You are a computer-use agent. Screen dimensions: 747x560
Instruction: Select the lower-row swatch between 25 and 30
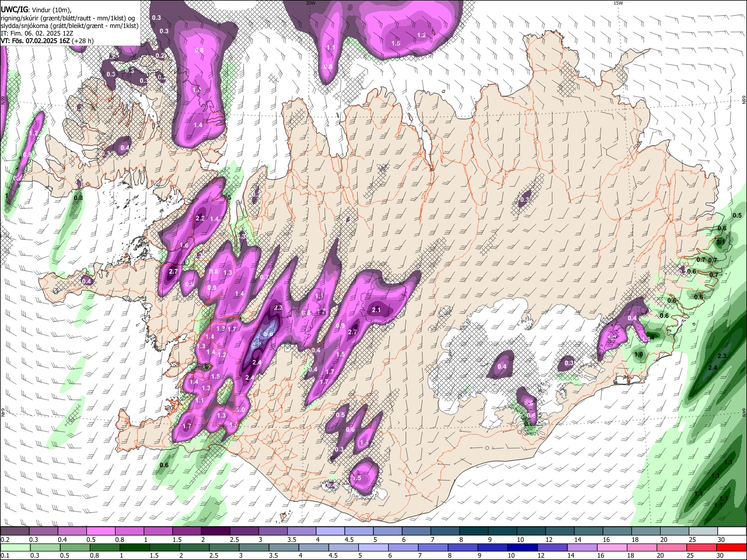click(701, 547)
